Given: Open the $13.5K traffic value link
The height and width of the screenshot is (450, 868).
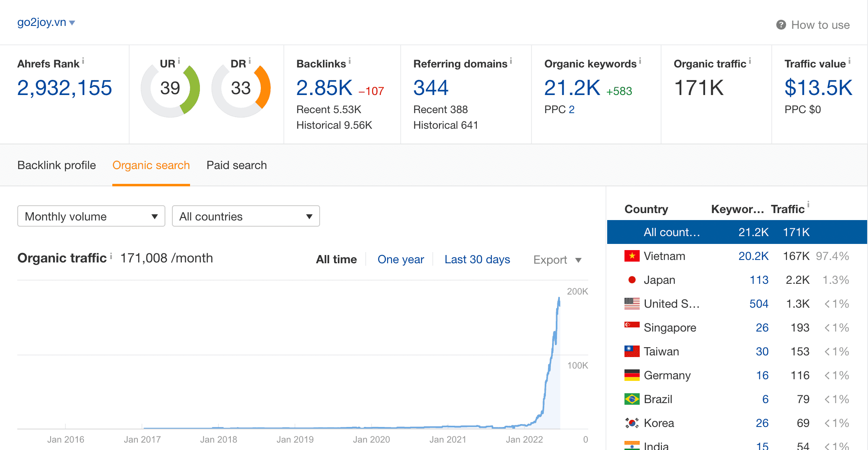Looking at the screenshot, I should coord(819,88).
